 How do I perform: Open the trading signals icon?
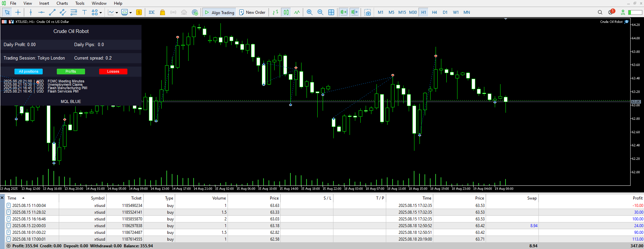[173, 12]
